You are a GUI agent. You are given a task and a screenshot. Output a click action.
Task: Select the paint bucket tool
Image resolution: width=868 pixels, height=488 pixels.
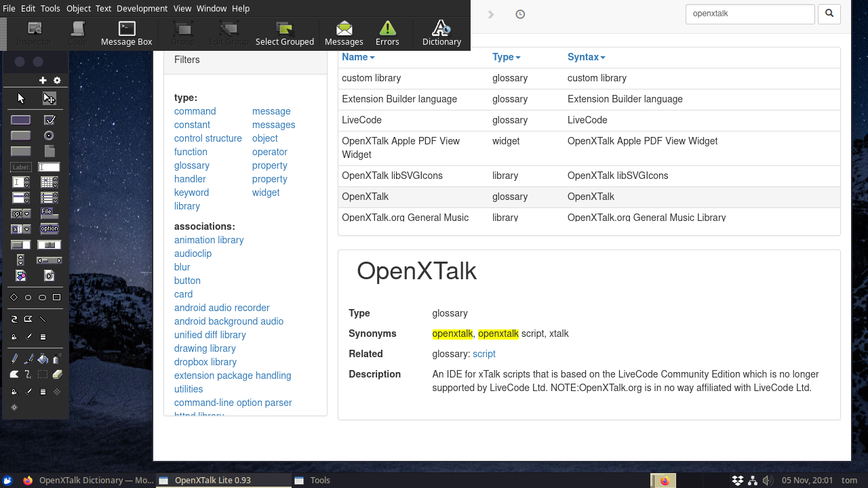pyautogui.click(x=43, y=359)
